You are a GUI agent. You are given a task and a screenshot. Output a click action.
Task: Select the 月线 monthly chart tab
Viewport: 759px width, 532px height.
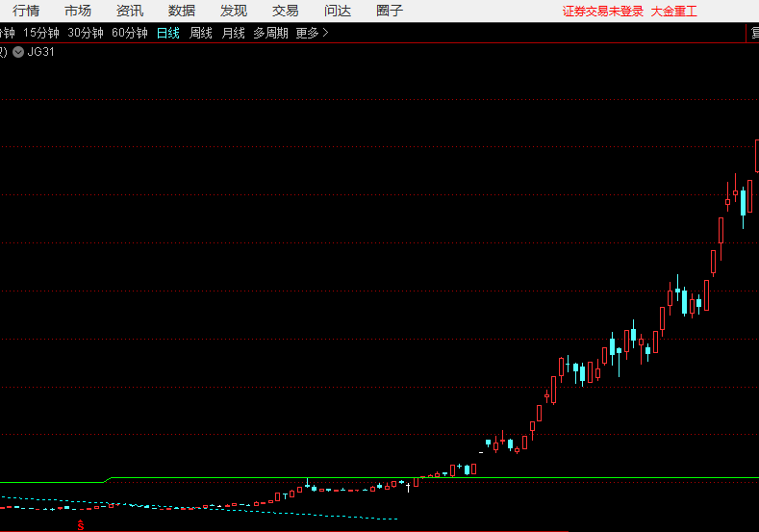click(233, 33)
